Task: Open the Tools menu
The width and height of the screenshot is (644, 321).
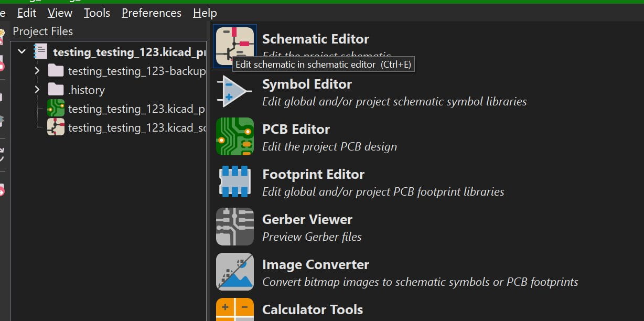Action: [x=97, y=13]
